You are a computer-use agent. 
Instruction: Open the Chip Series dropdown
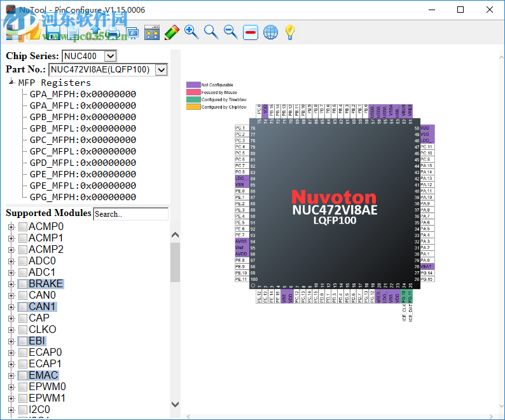tap(110, 56)
